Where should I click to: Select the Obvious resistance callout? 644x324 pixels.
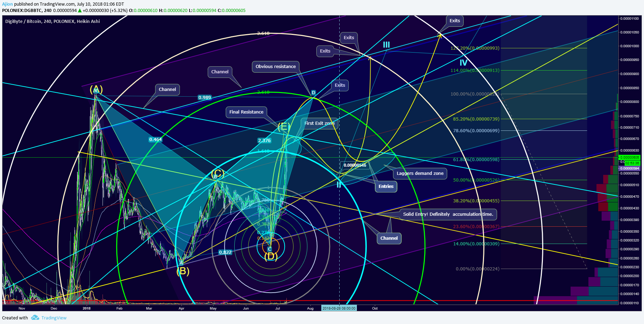275,67
